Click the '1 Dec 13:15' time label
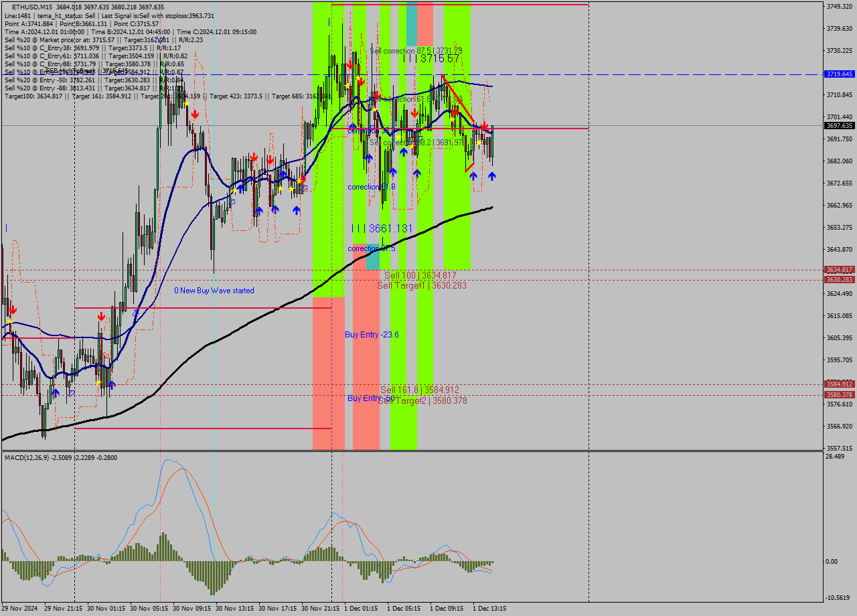857x616 pixels. 489,609
